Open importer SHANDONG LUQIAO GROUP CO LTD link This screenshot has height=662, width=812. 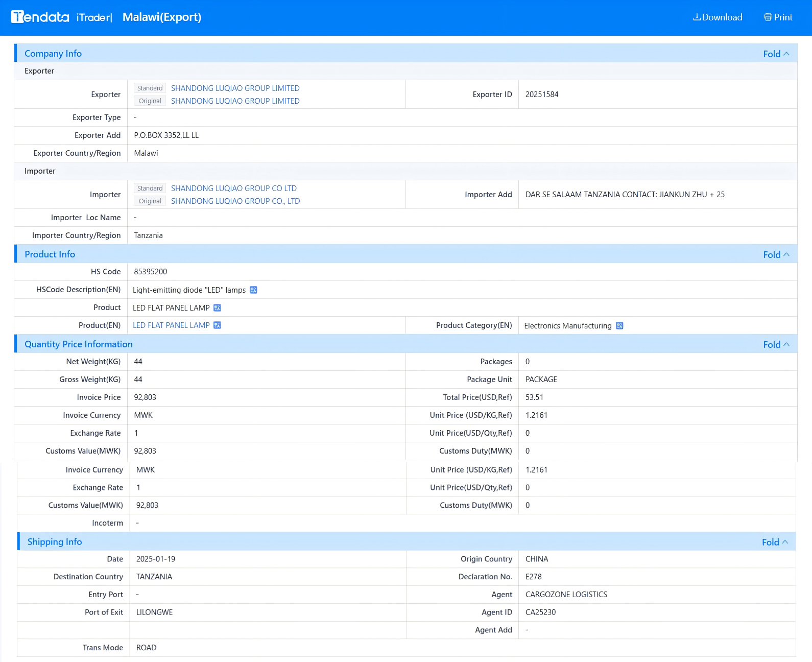tap(234, 188)
